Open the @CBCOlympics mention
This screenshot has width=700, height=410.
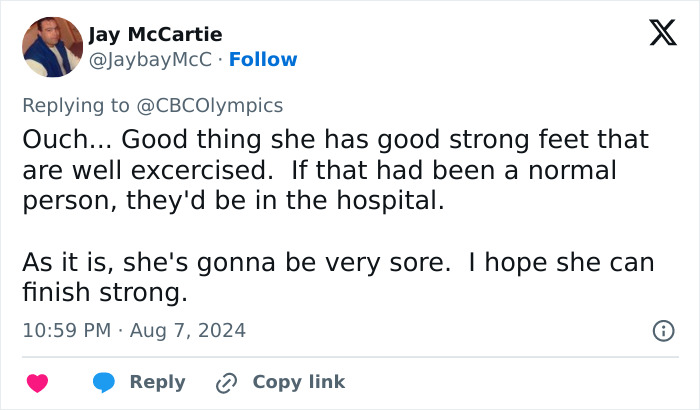coord(216,105)
